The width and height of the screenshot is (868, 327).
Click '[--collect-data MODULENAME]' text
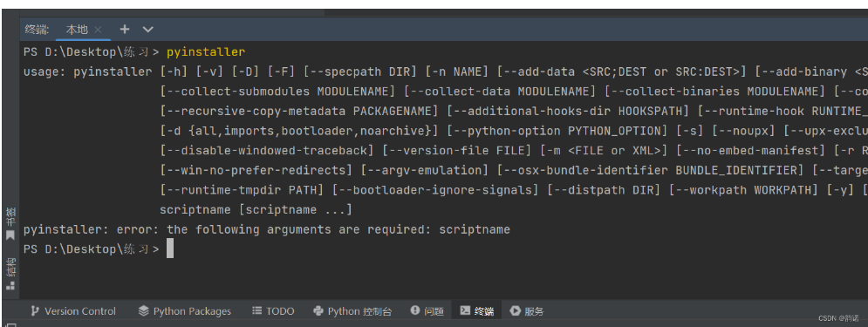500,92
